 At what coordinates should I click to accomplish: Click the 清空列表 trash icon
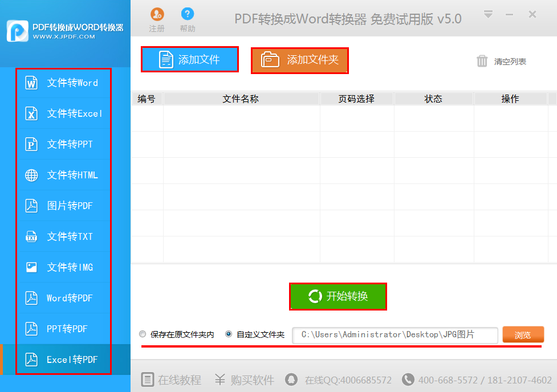tap(482, 61)
